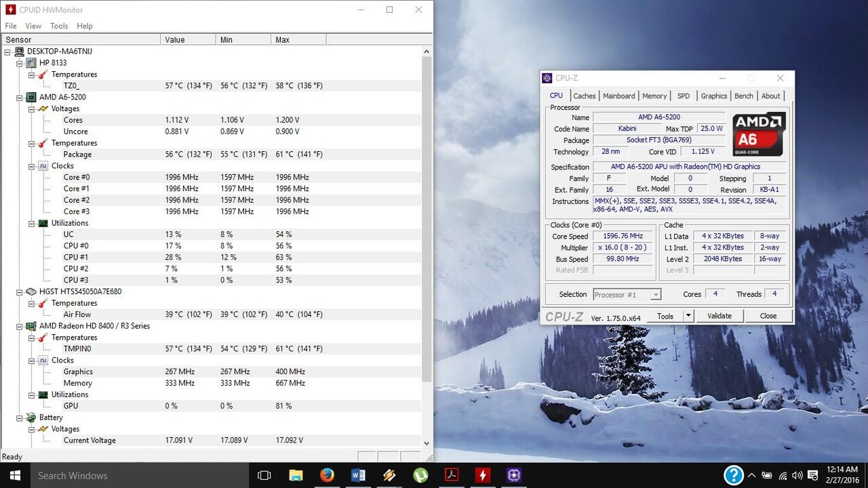This screenshot has width=868, height=488.
Task: Launch Firefox from the taskbar
Action: [x=327, y=476]
